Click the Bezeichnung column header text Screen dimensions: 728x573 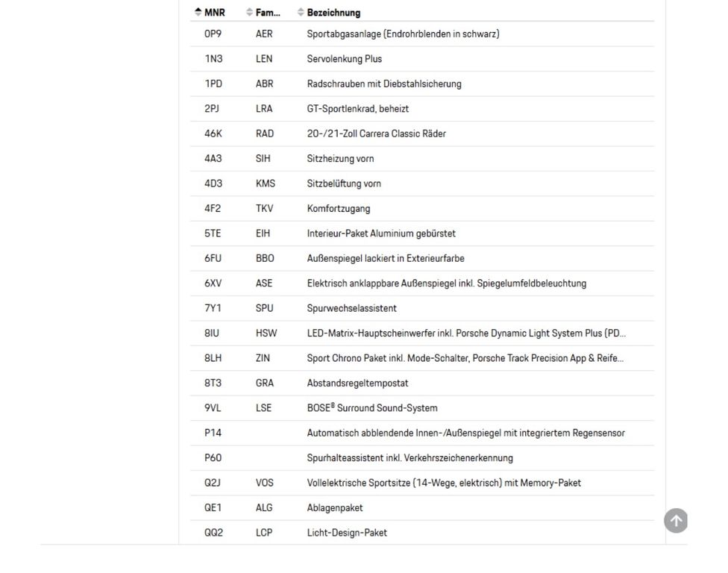point(333,13)
